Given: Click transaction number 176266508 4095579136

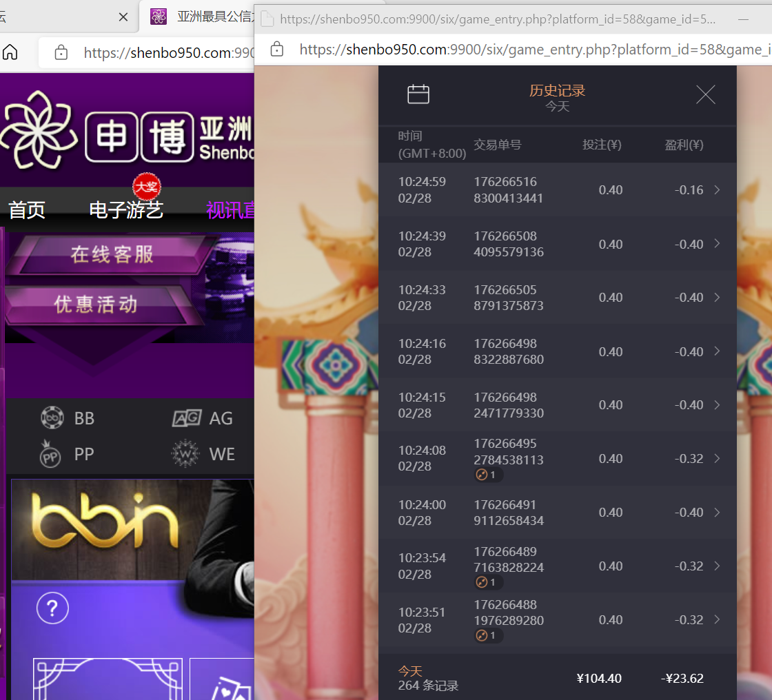Looking at the screenshot, I should coord(509,244).
